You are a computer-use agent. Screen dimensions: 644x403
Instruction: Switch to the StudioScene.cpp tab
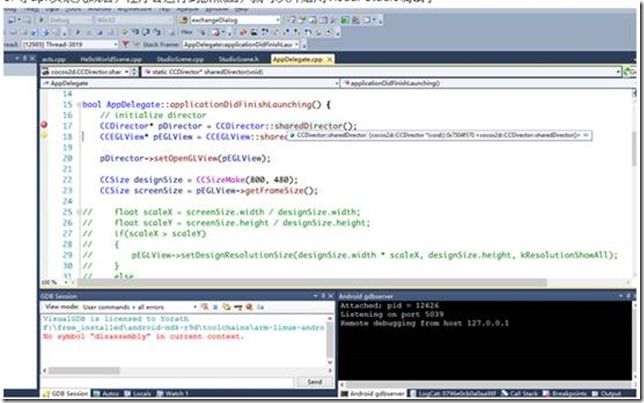click(x=180, y=60)
